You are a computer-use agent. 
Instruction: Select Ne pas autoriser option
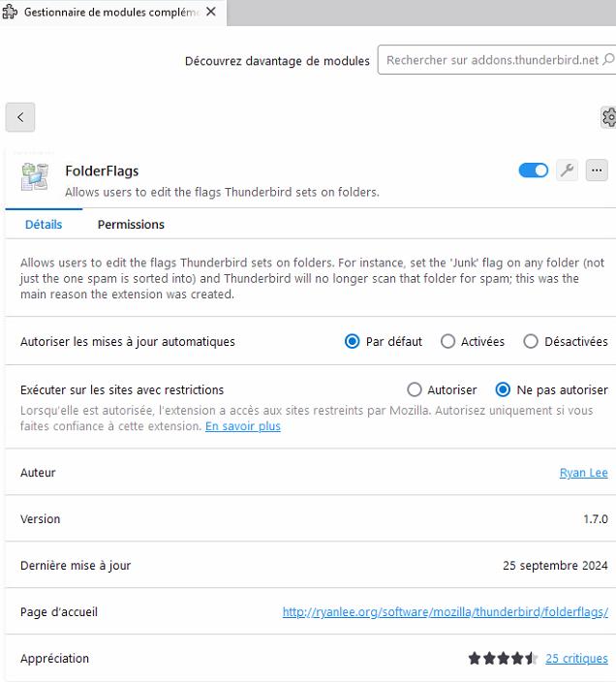click(x=503, y=389)
